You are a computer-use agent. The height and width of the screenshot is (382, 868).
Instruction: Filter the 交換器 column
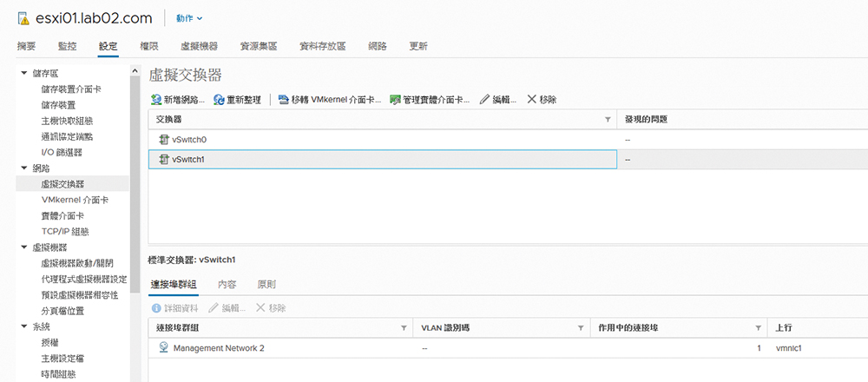(608, 120)
